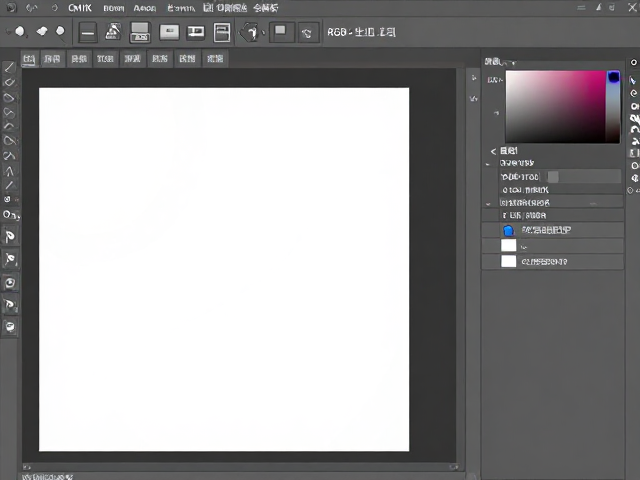Screen dimensions: 640x480
Task: Switch to the last tab in the row above canvas
Action: point(215,59)
